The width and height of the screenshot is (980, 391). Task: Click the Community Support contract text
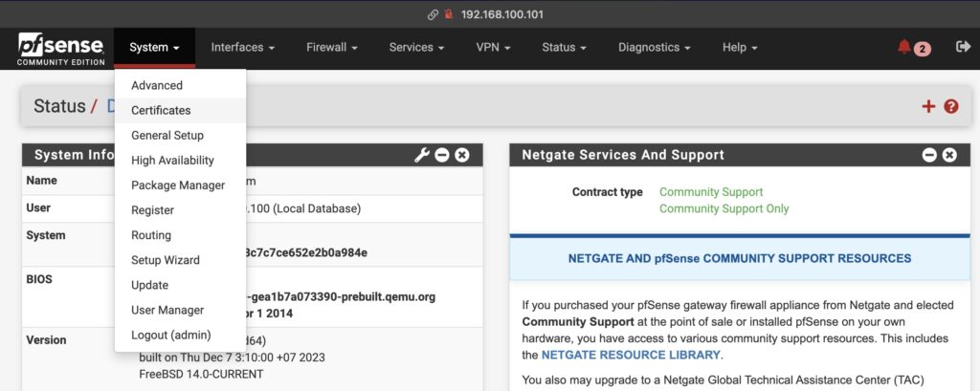coord(711,192)
